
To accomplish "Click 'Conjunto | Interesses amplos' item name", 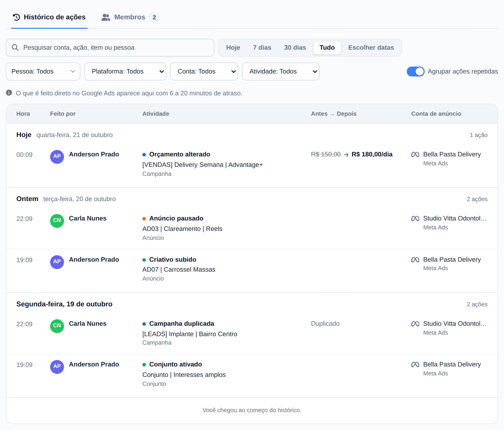I will coord(184,375).
